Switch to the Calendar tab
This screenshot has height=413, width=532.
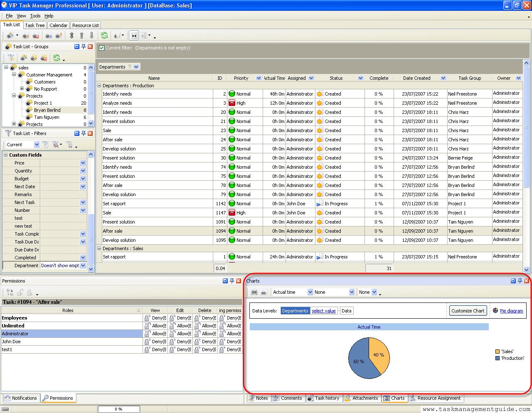pos(58,25)
